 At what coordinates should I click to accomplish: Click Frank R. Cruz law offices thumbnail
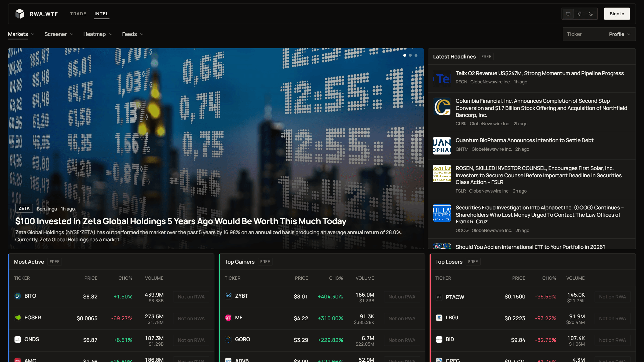(442, 213)
